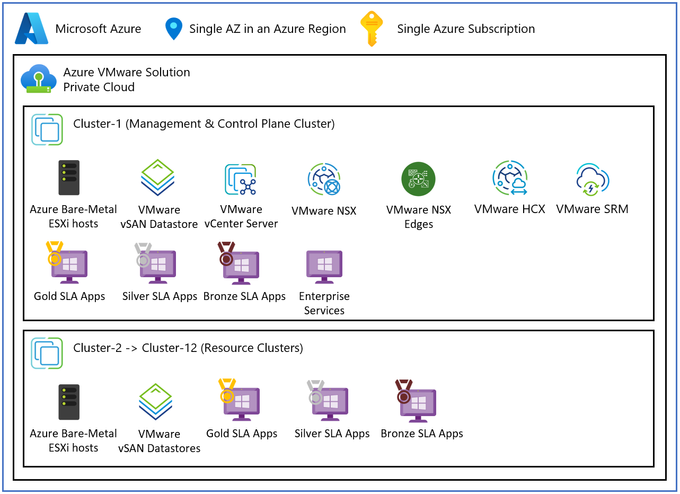
Task: Click resource clusters vSAN Datastores icon
Action: (x=156, y=402)
